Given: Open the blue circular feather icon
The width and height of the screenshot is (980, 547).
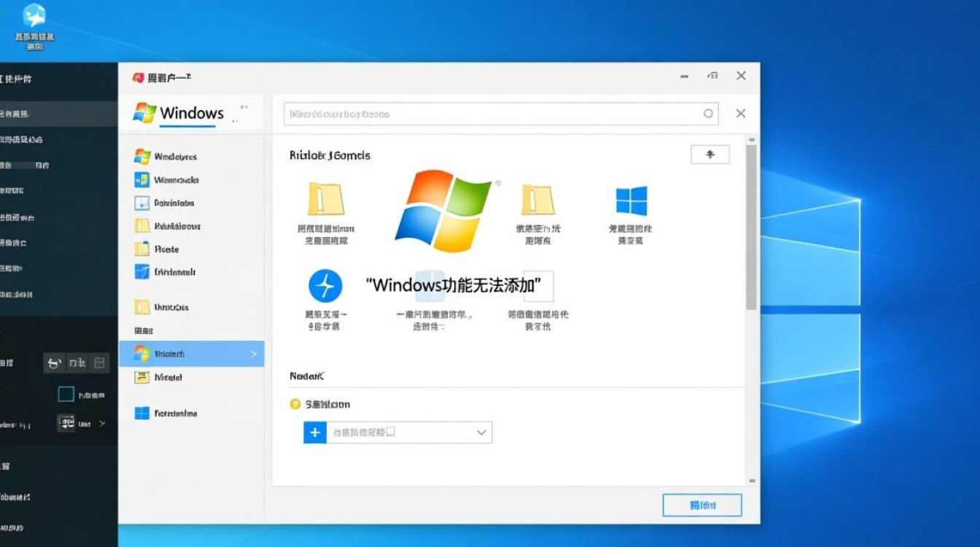Looking at the screenshot, I should click(324, 284).
